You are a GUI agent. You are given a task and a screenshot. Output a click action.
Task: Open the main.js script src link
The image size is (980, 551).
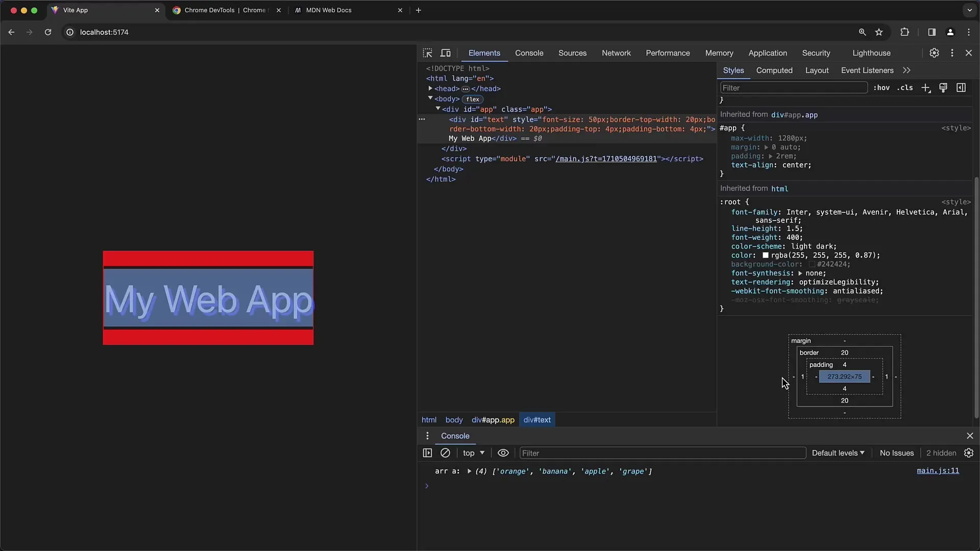point(606,159)
